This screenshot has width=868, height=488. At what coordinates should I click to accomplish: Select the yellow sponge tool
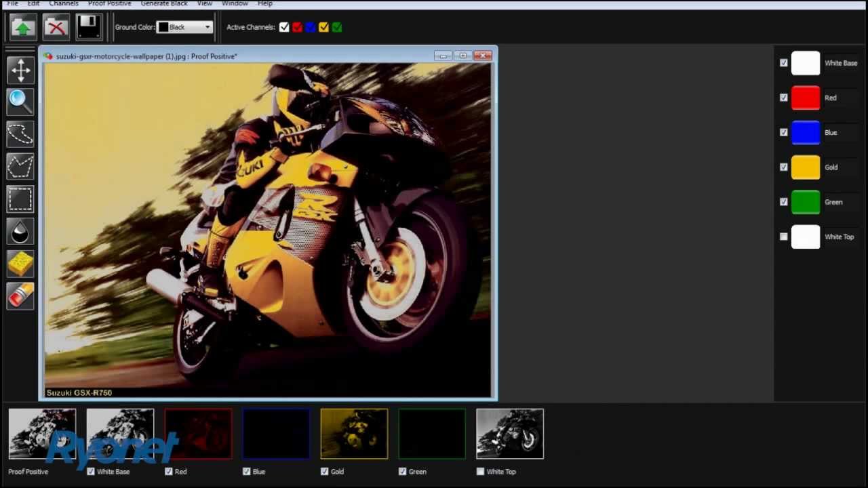(x=20, y=264)
